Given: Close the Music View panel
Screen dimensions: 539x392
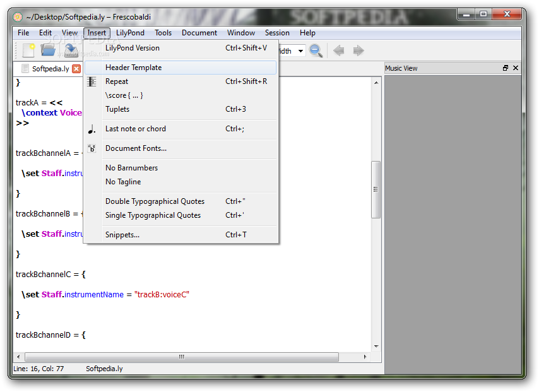Looking at the screenshot, I should click(x=516, y=68).
